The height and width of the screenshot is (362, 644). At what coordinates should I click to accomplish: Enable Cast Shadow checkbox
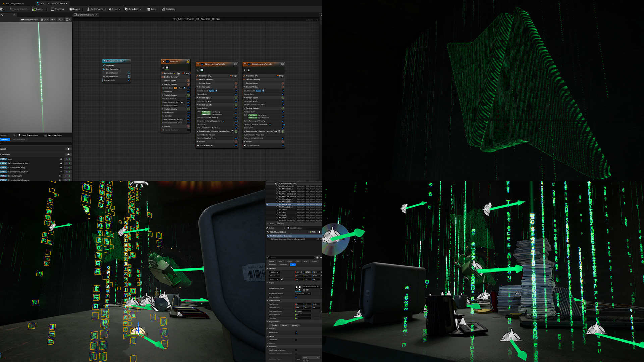click(296, 340)
